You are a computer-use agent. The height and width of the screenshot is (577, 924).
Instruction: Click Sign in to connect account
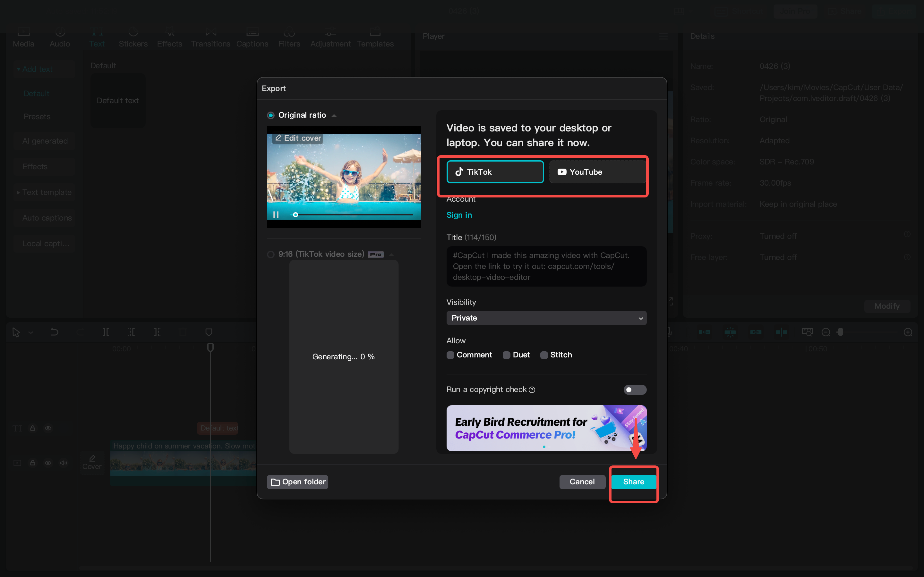(x=459, y=215)
